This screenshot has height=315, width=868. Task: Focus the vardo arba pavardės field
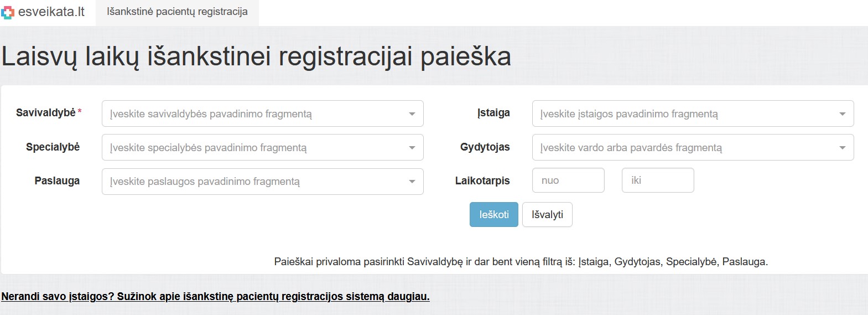(693, 147)
